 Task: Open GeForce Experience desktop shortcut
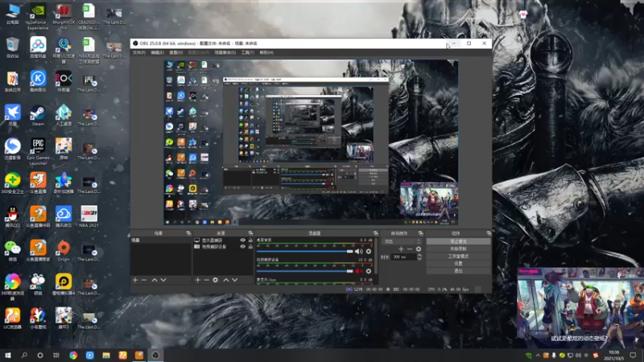pyautogui.click(x=38, y=17)
